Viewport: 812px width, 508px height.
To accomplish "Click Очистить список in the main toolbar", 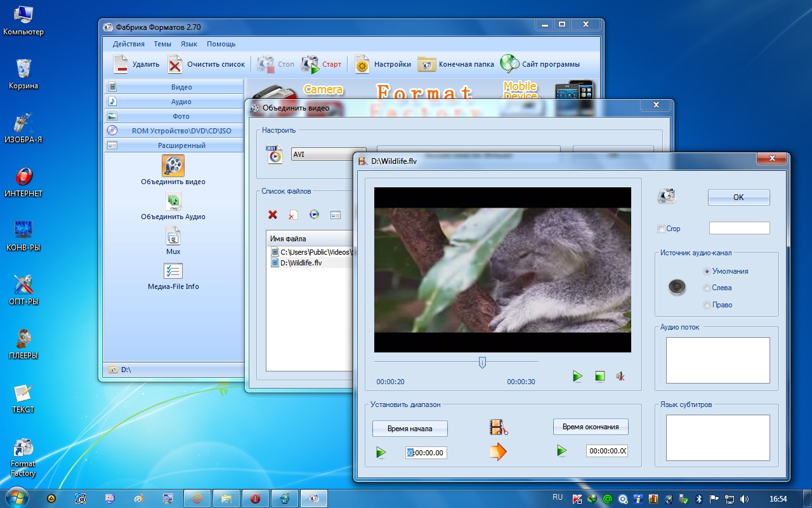I will click(206, 64).
